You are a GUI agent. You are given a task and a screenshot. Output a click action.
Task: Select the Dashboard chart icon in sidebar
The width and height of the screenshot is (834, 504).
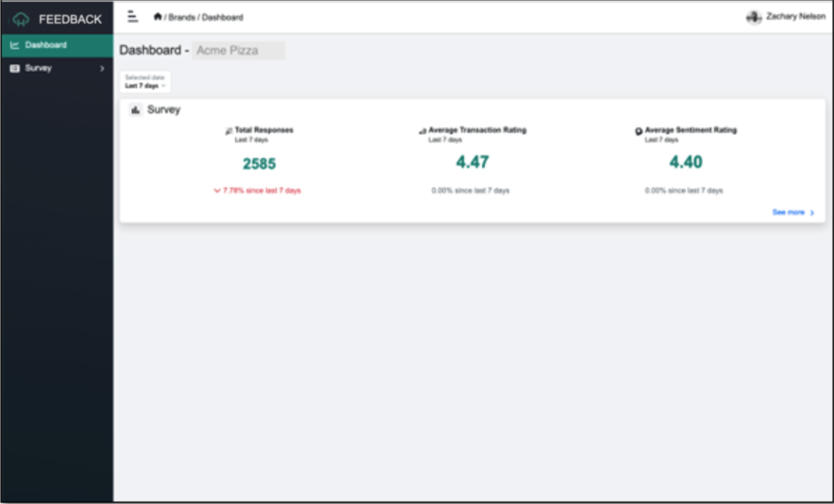15,45
